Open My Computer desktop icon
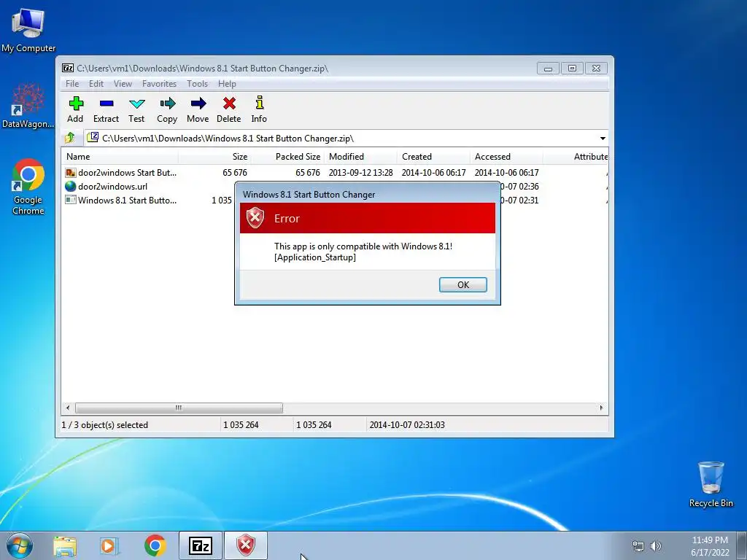Screen dimensions: 747x560 (28, 30)
